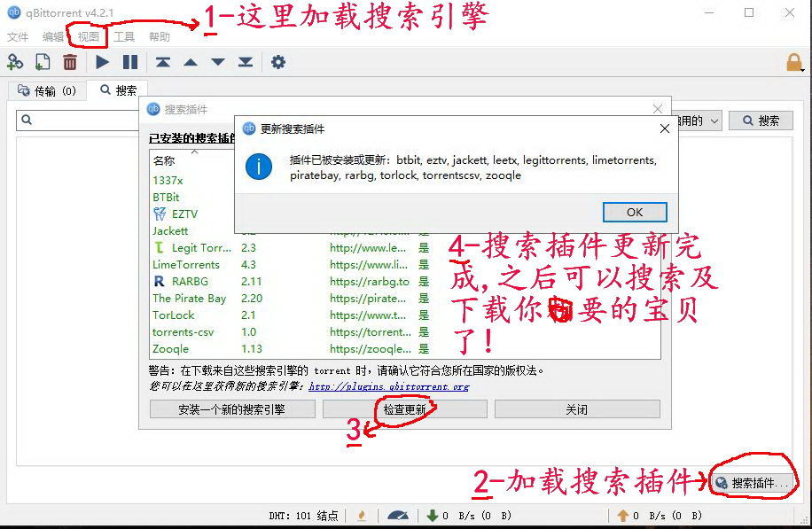Open the 帮助 menu
The width and height of the screenshot is (812, 529).
pos(159,36)
